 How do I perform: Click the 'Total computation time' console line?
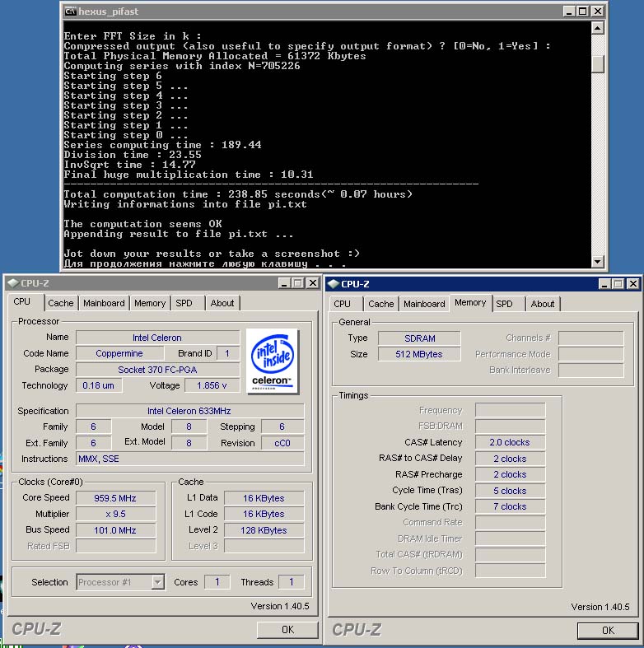point(238,194)
